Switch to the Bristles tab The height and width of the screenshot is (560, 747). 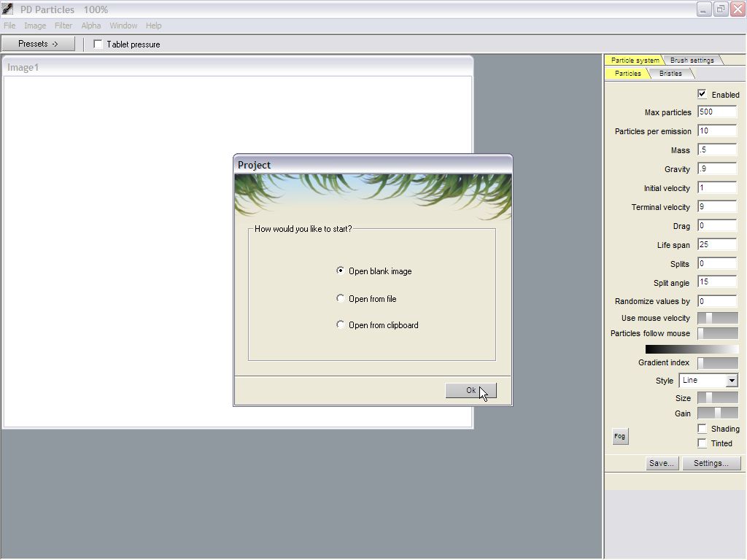coord(670,74)
